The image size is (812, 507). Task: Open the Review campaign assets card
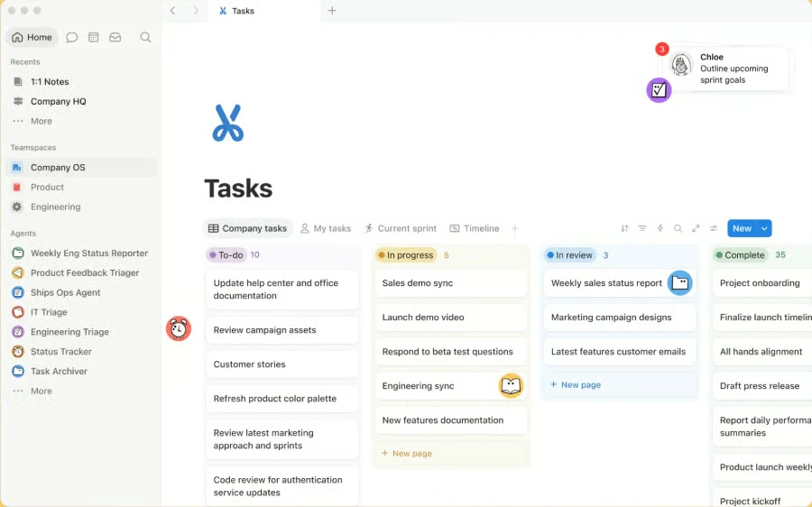click(x=282, y=330)
